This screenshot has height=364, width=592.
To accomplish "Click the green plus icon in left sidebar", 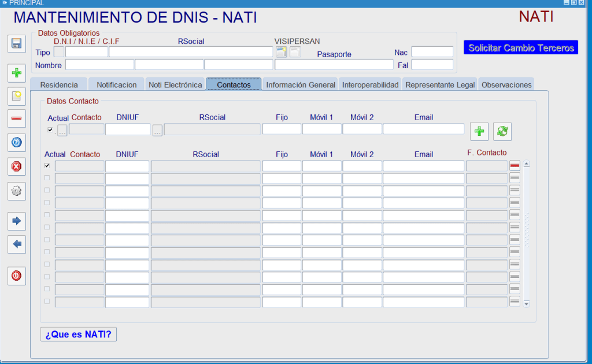I will pos(16,73).
